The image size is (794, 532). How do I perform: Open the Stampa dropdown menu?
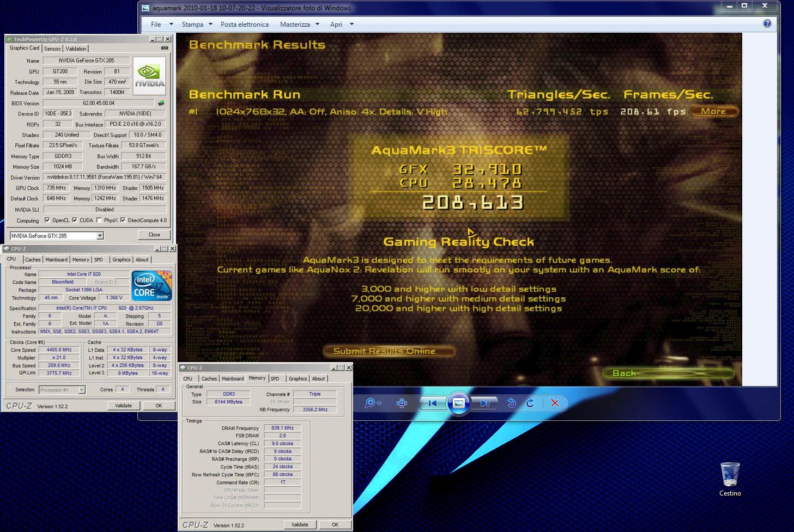click(196, 25)
